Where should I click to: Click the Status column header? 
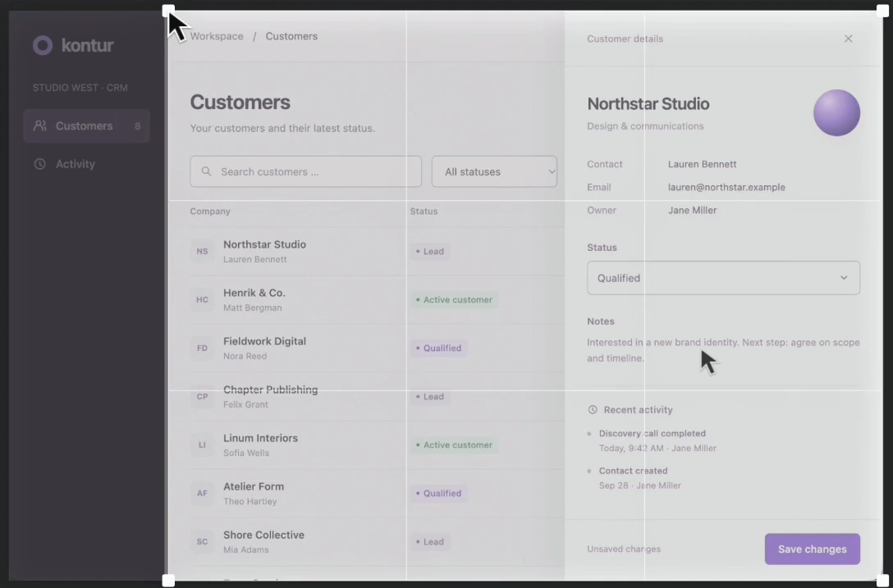pyautogui.click(x=424, y=212)
